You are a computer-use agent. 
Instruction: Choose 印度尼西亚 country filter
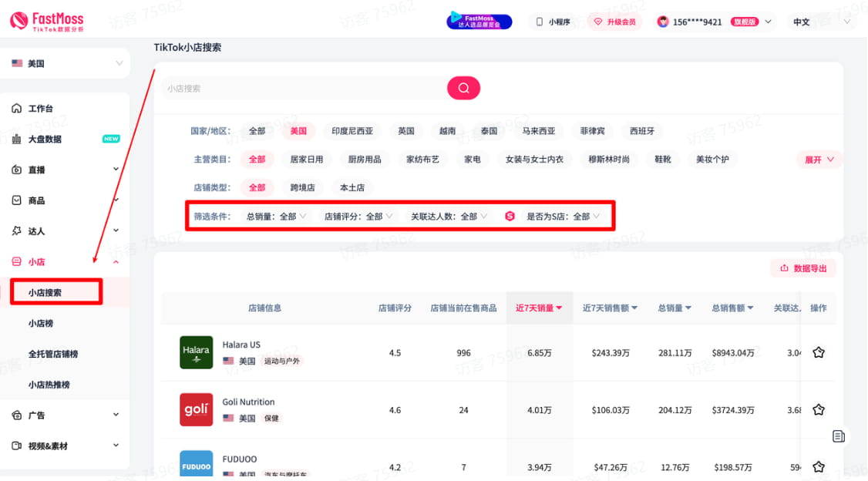[x=352, y=131]
